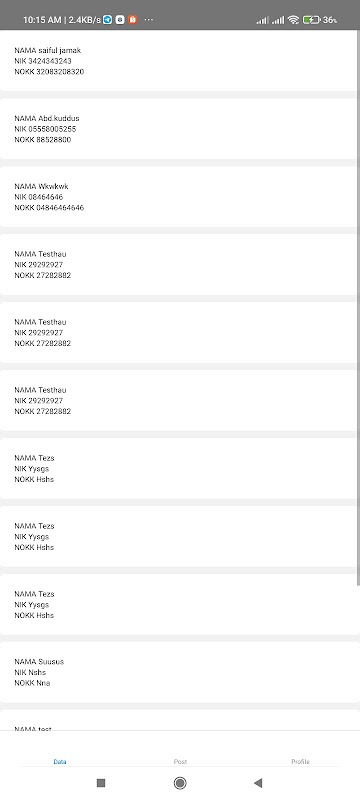Image resolution: width=360 pixels, height=800 pixels.
Task: Tap the Telegram notification icon in status bar
Action: click(108, 20)
